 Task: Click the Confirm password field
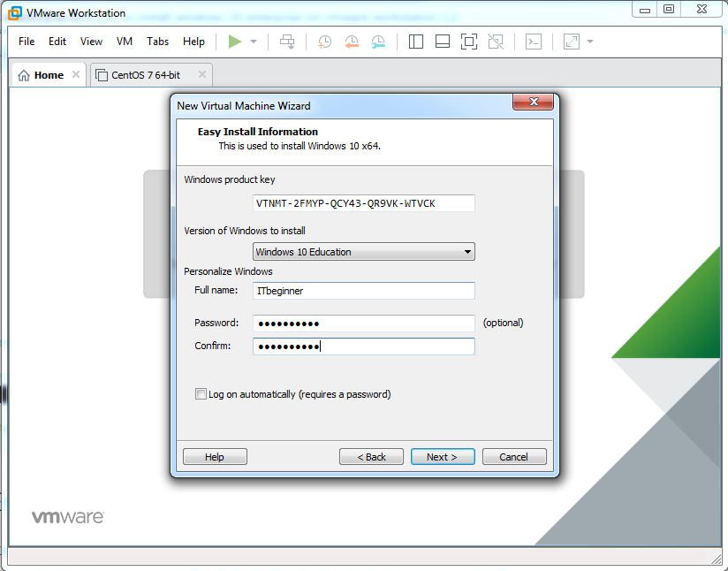tap(363, 346)
